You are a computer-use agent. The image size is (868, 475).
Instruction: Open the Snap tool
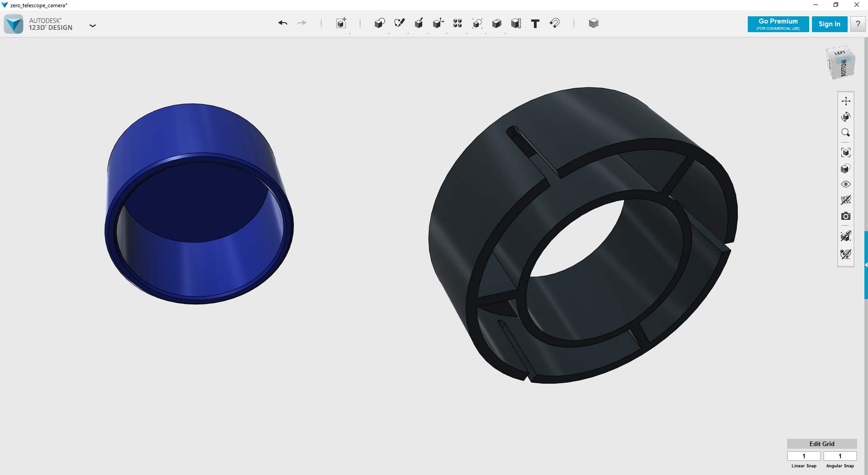click(555, 23)
